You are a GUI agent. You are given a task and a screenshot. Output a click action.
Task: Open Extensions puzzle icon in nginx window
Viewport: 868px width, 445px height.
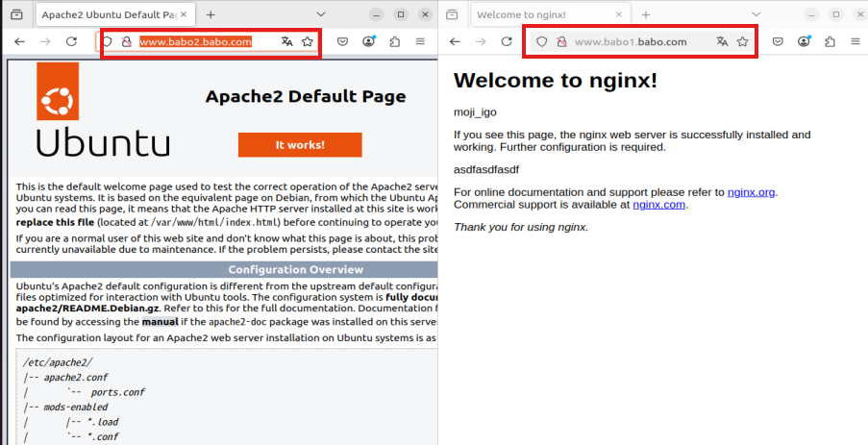tap(829, 42)
